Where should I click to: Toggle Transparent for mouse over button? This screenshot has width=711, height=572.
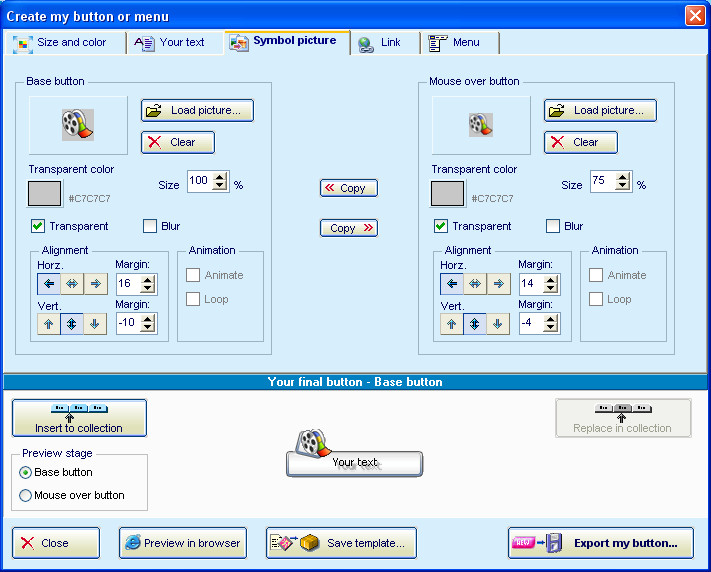(x=441, y=226)
